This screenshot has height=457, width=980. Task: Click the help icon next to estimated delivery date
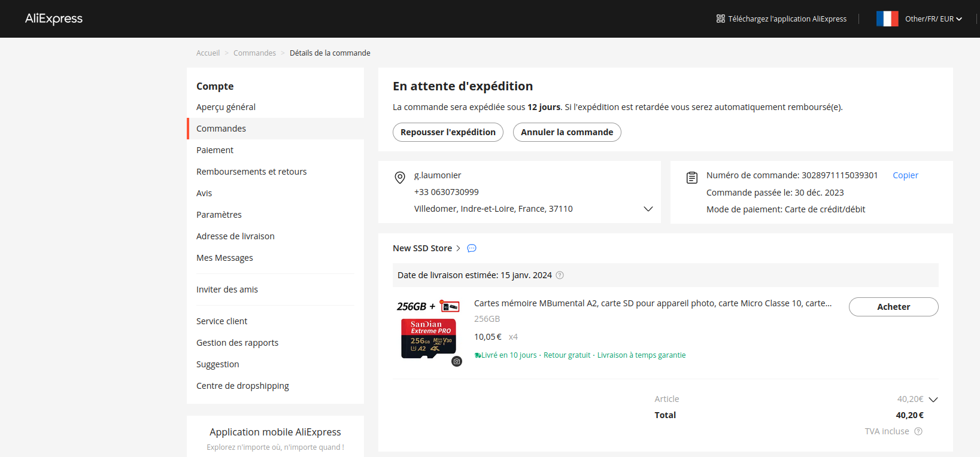point(560,275)
